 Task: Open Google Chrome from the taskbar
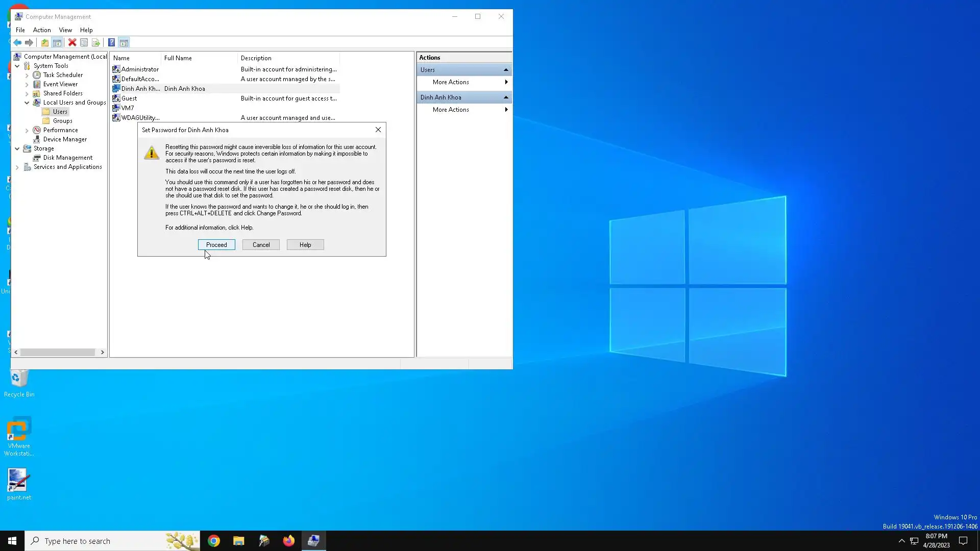214,541
